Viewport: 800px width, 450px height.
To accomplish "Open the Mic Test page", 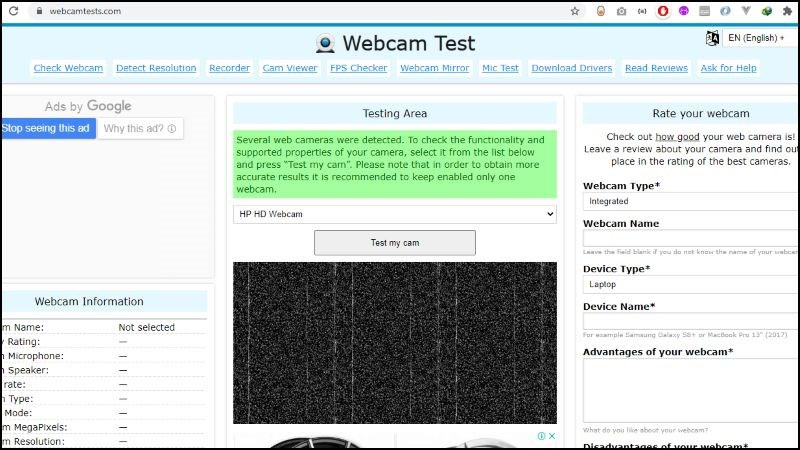I will pyautogui.click(x=500, y=68).
